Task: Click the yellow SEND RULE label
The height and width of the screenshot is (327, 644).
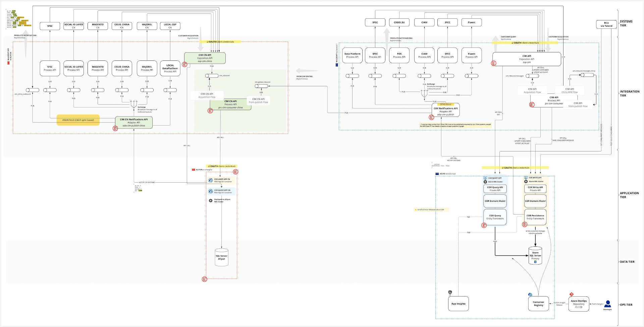Action: coord(445,104)
